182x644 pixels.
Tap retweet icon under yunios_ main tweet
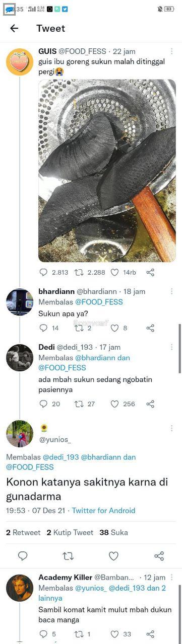tap(68, 556)
